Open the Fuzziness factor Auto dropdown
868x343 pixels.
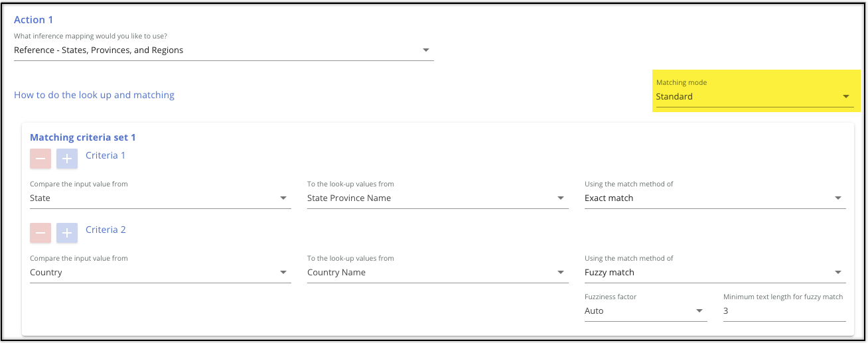[x=646, y=311]
